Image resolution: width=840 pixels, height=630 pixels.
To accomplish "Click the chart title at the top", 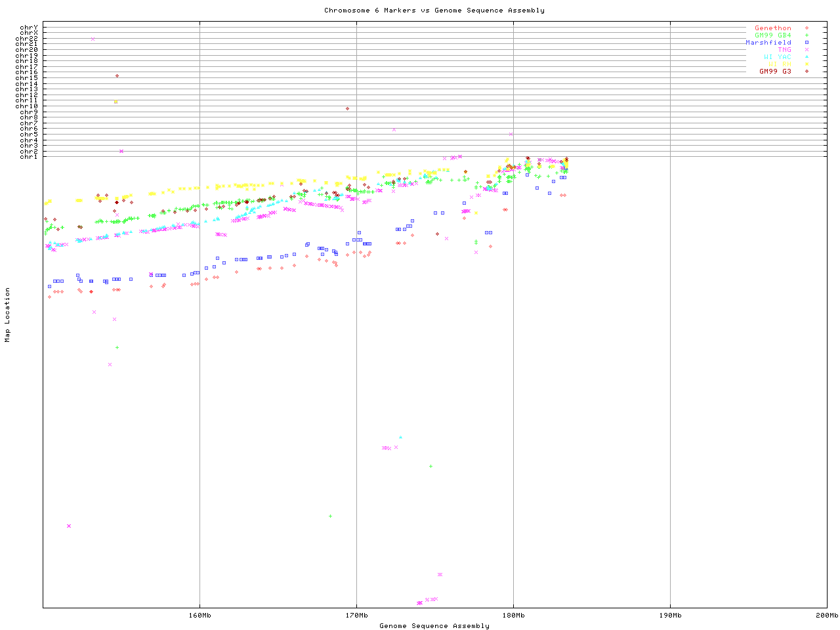I will [434, 10].
